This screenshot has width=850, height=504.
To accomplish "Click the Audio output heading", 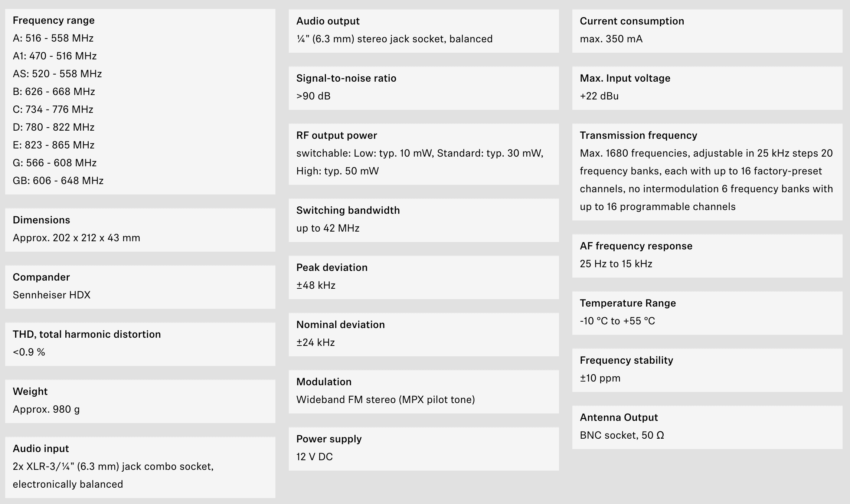I will tap(328, 21).
